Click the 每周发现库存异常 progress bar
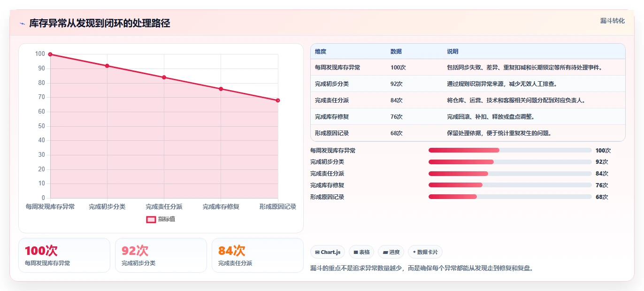Viewport: 644px width, 291px height. 510,150
